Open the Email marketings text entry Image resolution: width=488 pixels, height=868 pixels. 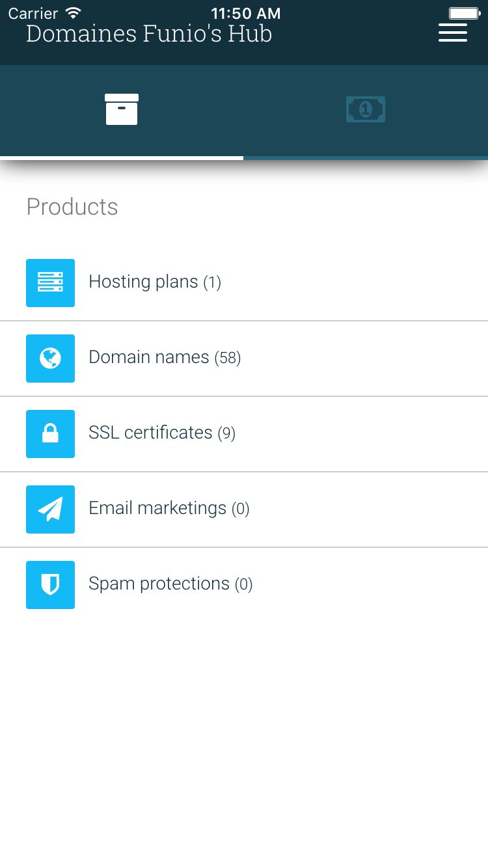[x=157, y=508]
